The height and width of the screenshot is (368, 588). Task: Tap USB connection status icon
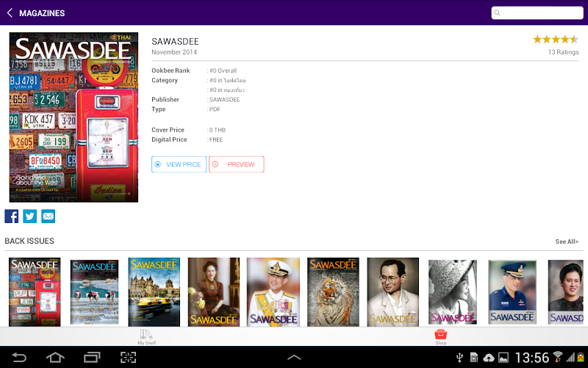pyautogui.click(x=459, y=357)
